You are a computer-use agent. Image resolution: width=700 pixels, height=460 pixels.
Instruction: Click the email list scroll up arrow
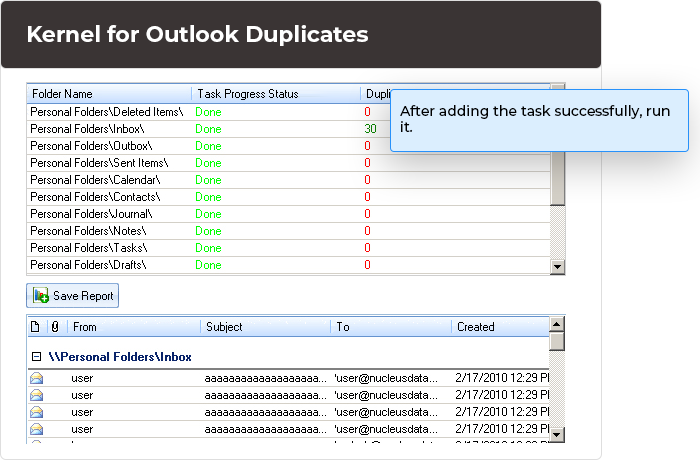557,324
